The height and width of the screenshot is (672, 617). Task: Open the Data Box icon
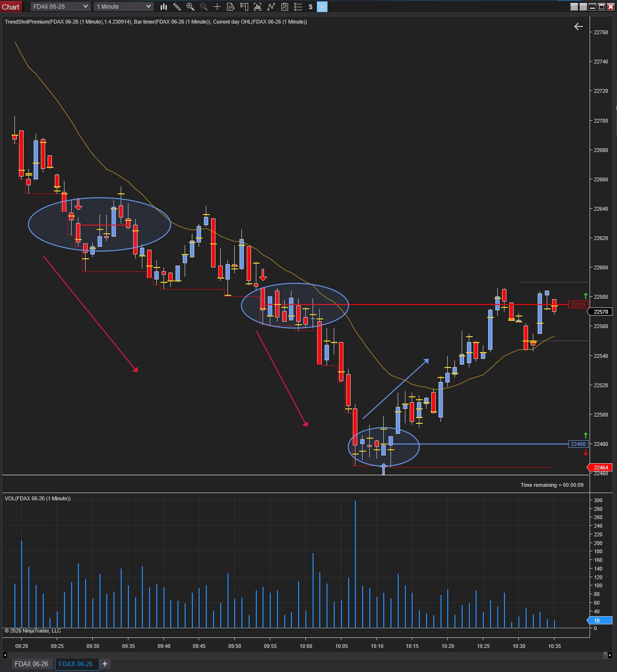(231, 7)
